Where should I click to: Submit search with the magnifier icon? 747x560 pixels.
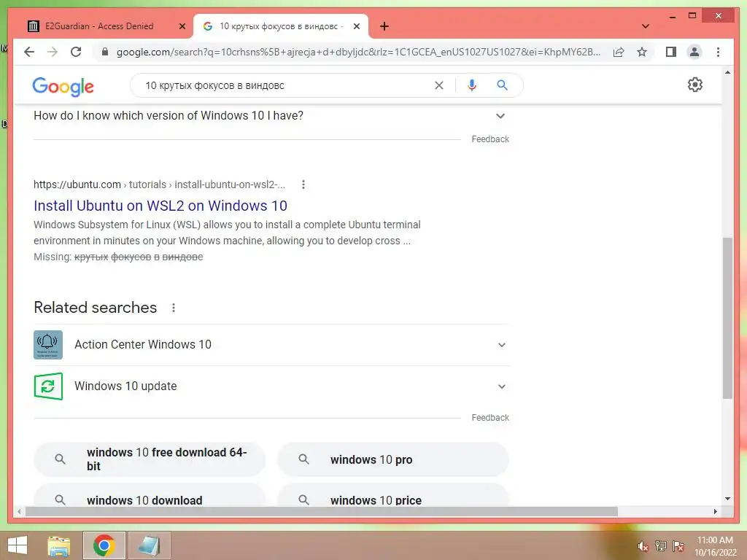coord(502,85)
